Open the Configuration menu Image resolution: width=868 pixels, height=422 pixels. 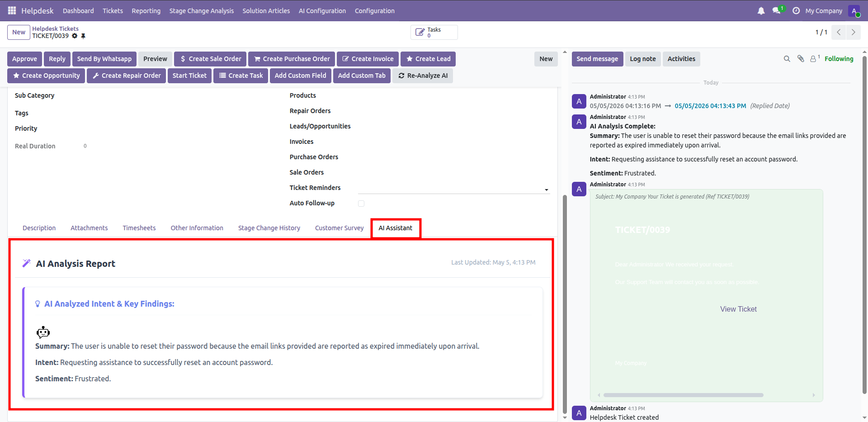(375, 11)
